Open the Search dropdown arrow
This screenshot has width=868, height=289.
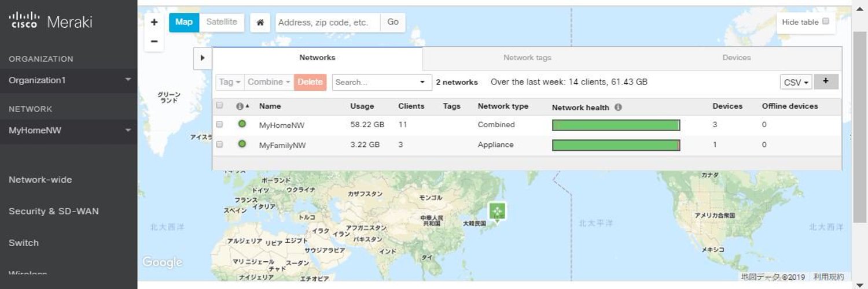point(422,82)
